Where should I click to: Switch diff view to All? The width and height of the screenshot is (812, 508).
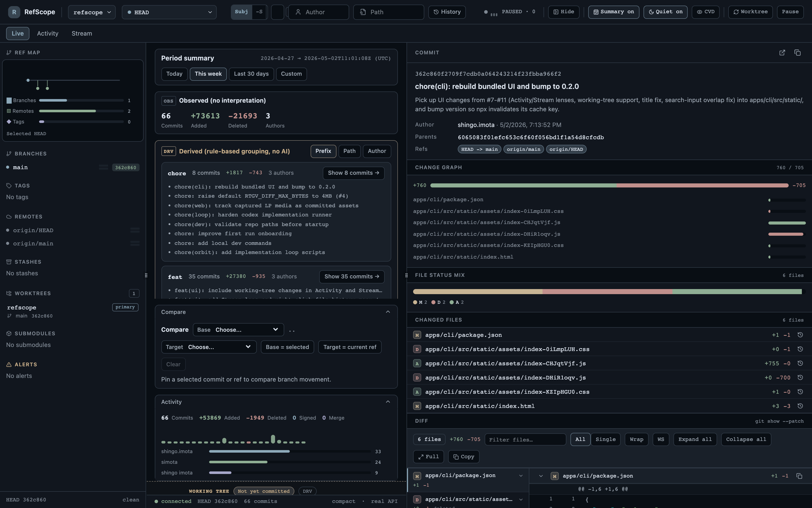pyautogui.click(x=580, y=439)
